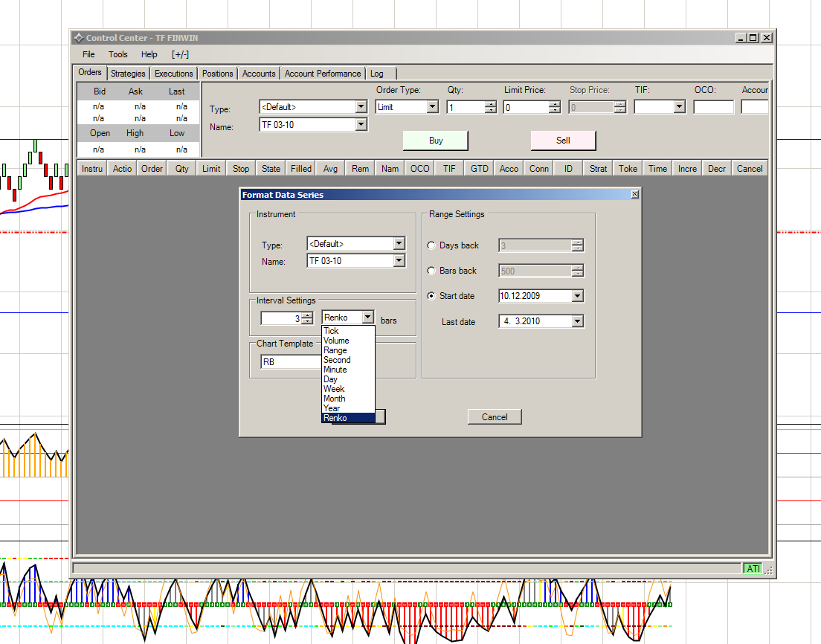Image resolution: width=821 pixels, height=644 pixels.
Task: Close the Format Data Series dialog
Action: (x=634, y=195)
